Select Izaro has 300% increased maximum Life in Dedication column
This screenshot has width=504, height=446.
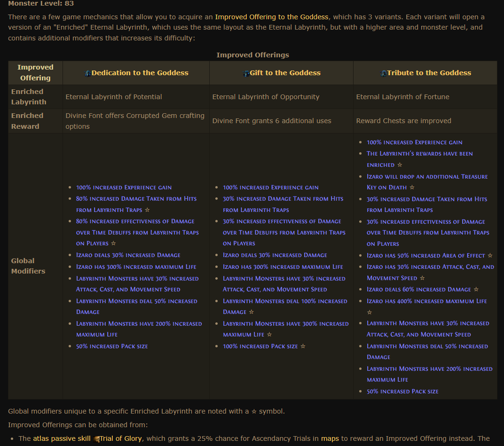tap(136, 267)
